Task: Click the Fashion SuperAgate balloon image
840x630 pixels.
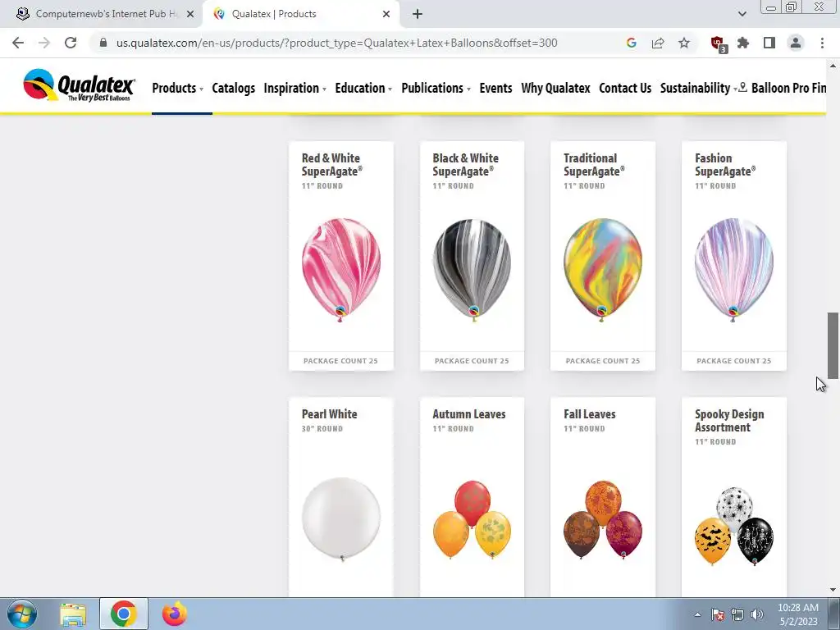Action: tap(734, 269)
